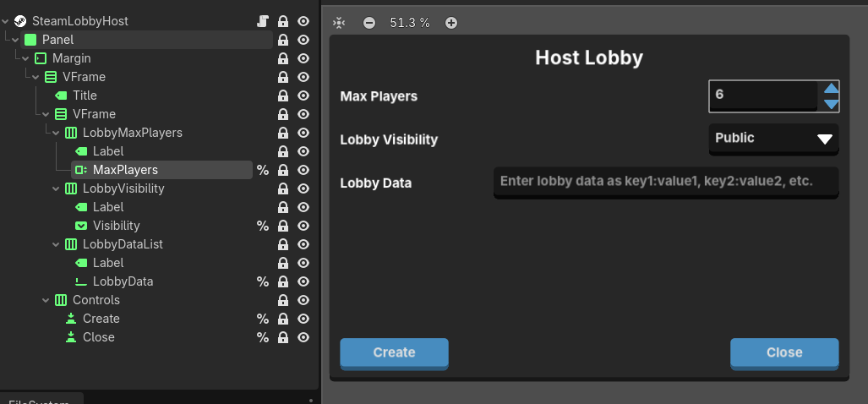Click Margin container node icon
The width and height of the screenshot is (868, 404).
click(41, 58)
